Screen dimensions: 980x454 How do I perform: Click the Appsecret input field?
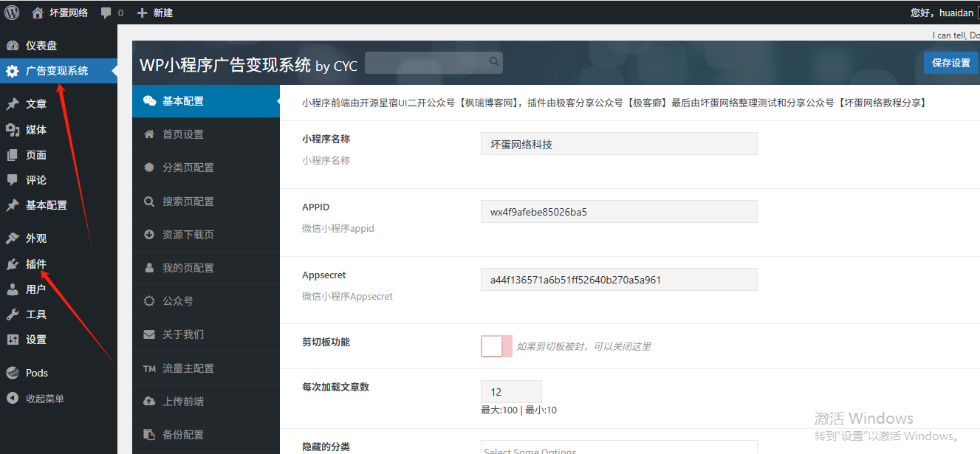tap(619, 280)
